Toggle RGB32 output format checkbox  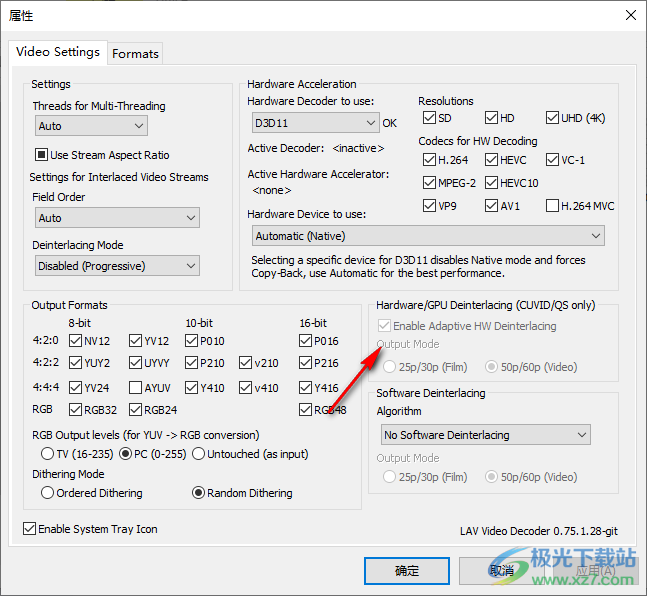coord(75,410)
